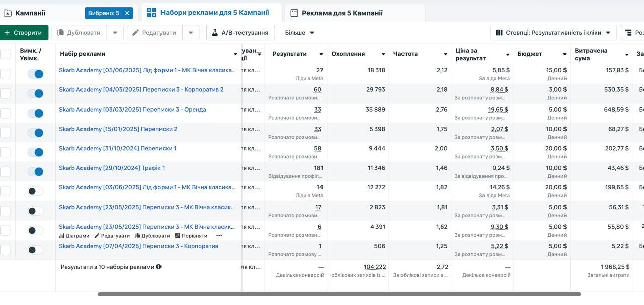Open sort arrow on Бюджет column header
The width and height of the screenshot is (644, 305).
click(565, 54)
